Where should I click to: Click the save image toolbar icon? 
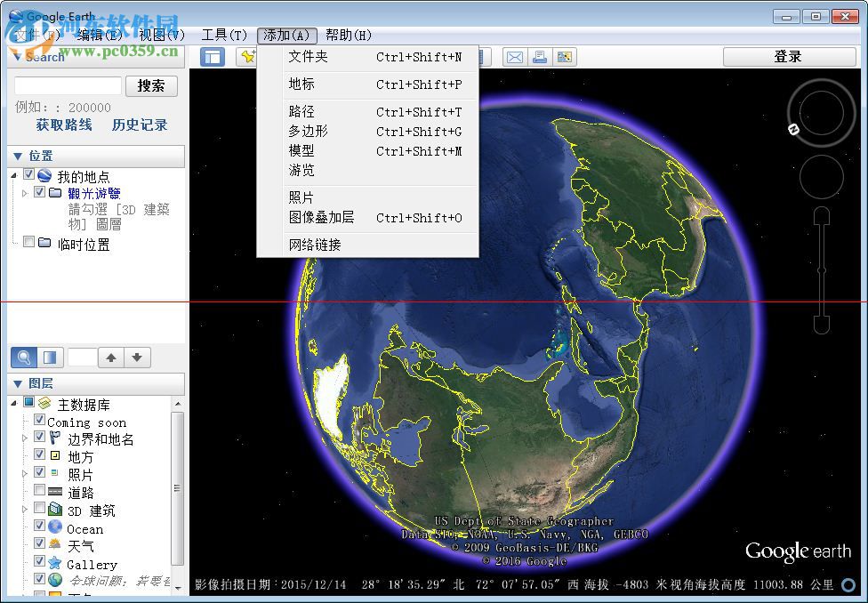coord(567,56)
